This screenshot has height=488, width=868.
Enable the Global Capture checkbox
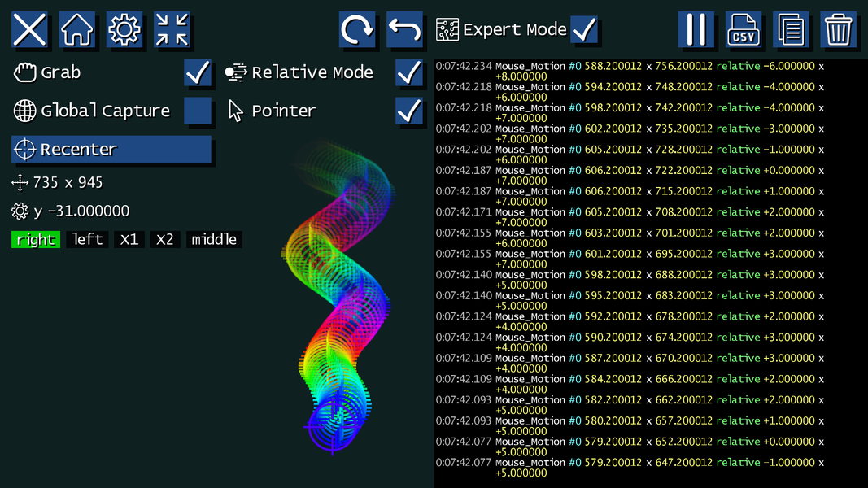click(199, 111)
